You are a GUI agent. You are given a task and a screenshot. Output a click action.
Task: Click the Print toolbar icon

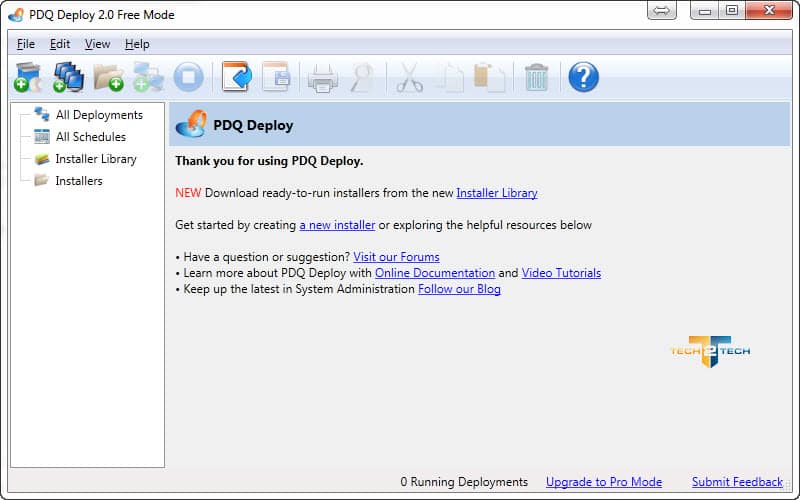point(322,78)
